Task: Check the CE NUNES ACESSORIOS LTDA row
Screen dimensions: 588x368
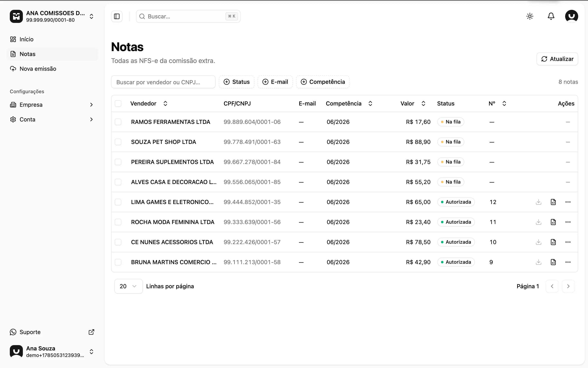Action: 118,242
